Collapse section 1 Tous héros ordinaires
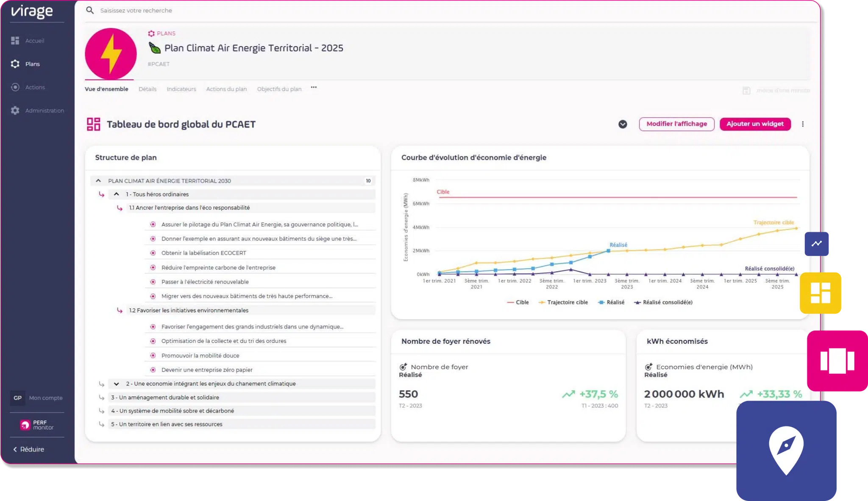The width and height of the screenshot is (868, 501). pyautogui.click(x=117, y=194)
